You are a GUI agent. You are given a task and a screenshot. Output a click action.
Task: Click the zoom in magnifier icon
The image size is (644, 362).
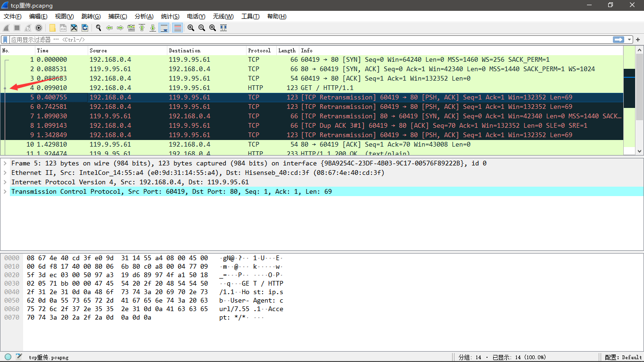(190, 28)
